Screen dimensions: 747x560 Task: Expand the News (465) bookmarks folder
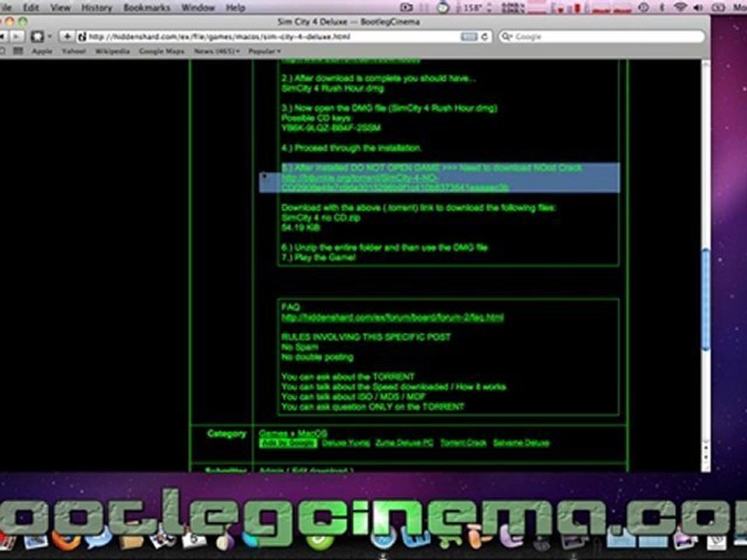(x=217, y=51)
